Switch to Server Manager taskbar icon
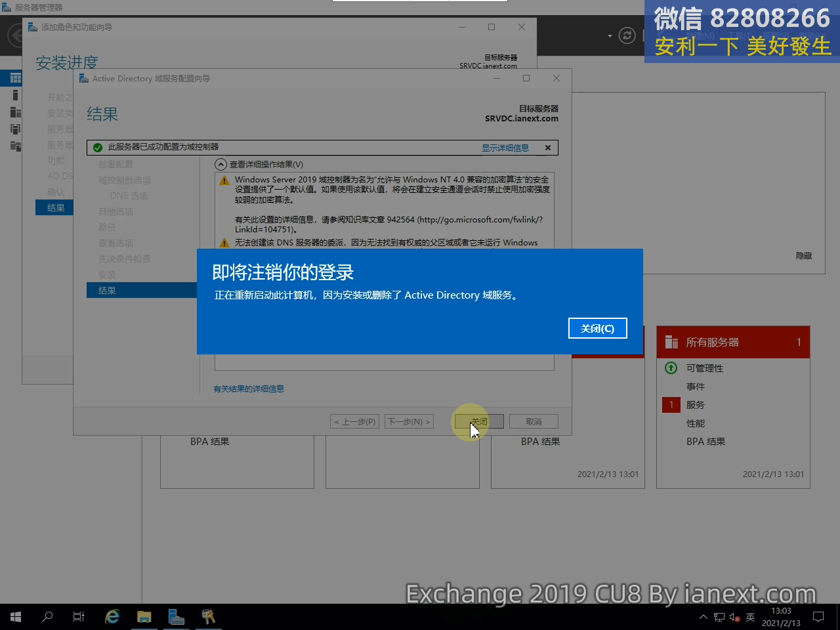 176,617
